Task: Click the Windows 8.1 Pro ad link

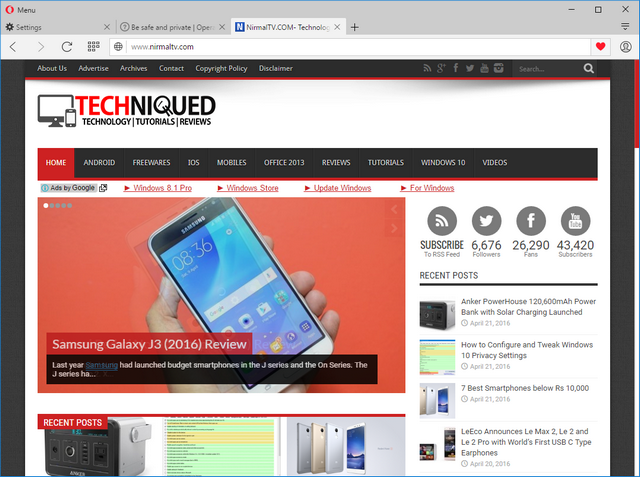Action: [158, 188]
